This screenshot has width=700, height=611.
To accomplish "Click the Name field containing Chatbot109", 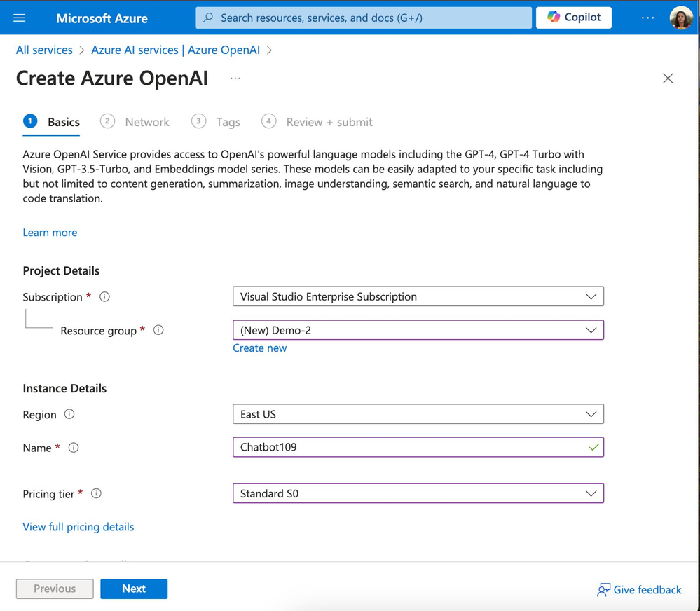I will tap(418, 447).
